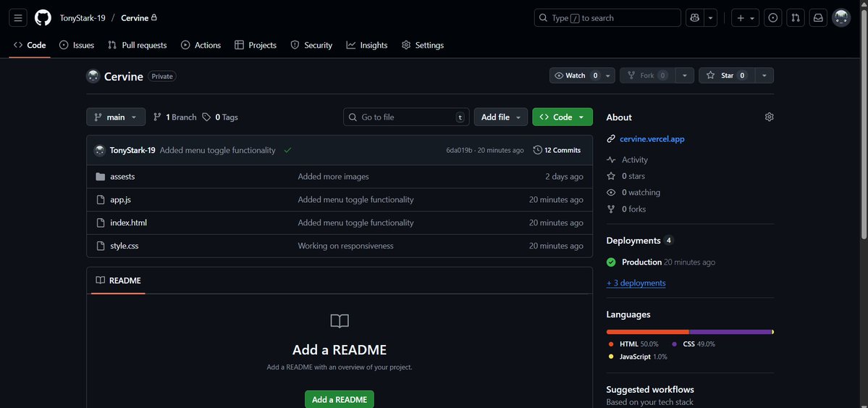Image resolution: width=868 pixels, height=408 pixels.
Task: Open latest commit message Added menu toggle functionality
Action: point(218,150)
